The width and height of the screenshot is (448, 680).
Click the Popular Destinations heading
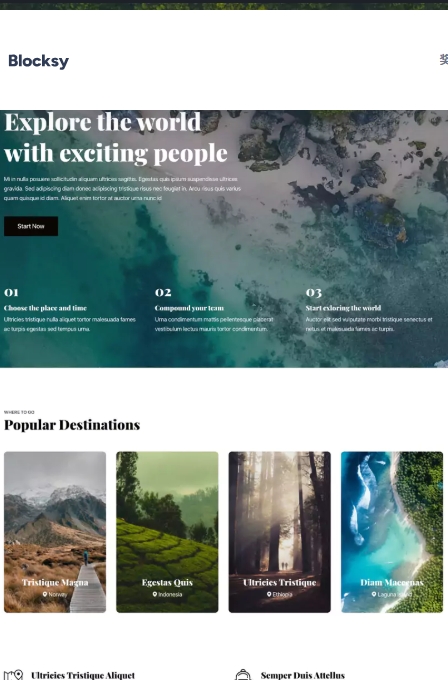[x=72, y=425]
